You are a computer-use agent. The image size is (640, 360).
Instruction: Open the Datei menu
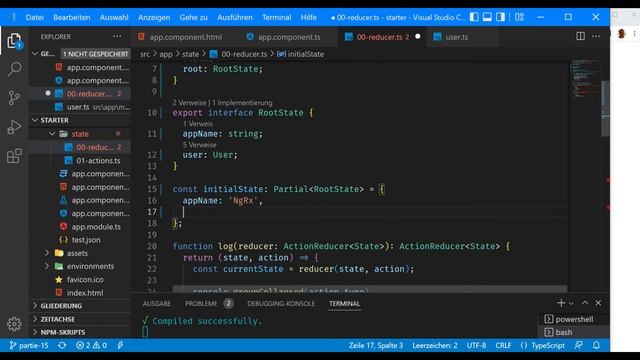pos(35,18)
